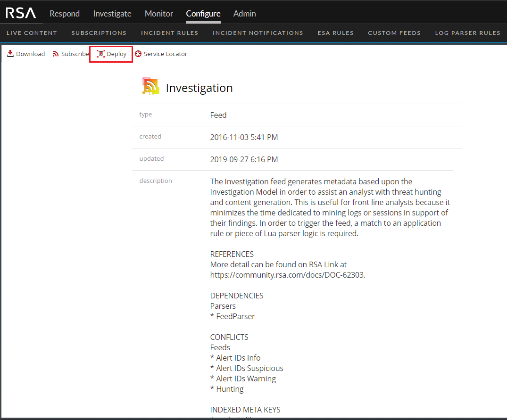Click the Service Locator icon
Image resolution: width=507 pixels, height=420 pixels.
138,54
